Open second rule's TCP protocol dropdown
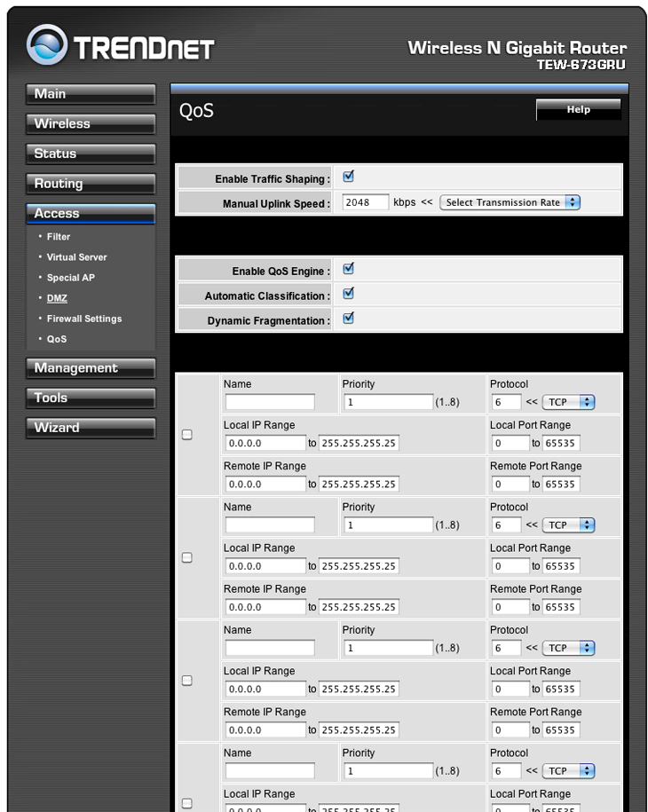Screen dimensions: 648x812 coord(568,525)
